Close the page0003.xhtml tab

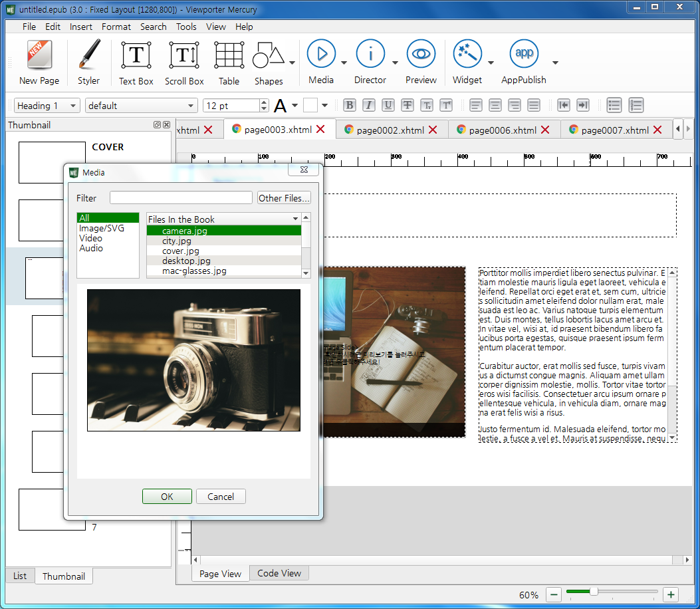pyautogui.click(x=320, y=130)
